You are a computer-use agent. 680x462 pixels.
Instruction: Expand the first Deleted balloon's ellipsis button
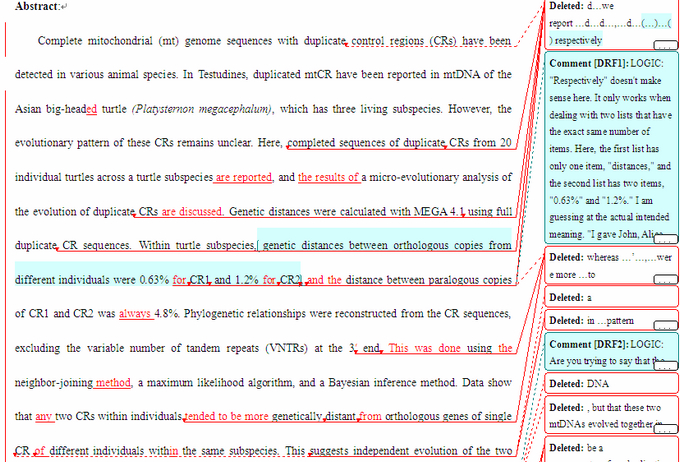(665, 46)
